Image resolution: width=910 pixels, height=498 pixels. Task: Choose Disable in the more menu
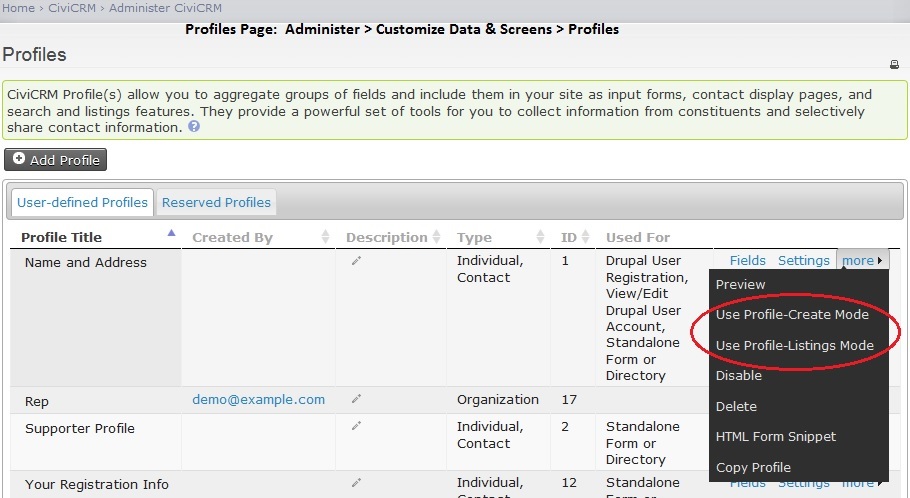738,376
